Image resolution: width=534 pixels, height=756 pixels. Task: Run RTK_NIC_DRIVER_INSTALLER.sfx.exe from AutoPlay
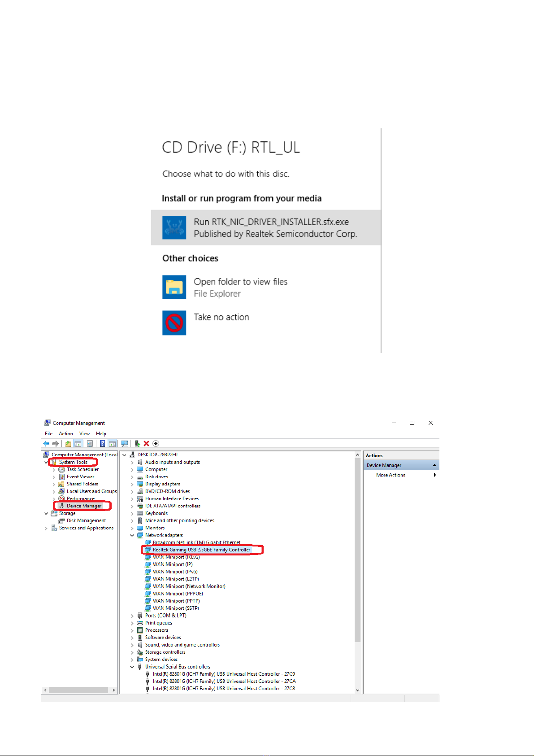(x=266, y=227)
